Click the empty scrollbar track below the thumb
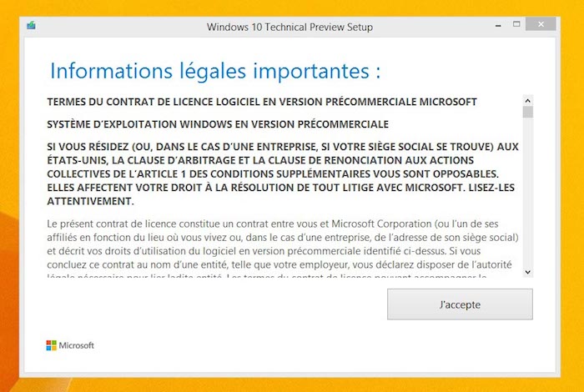The height and width of the screenshot is (392, 584). (x=527, y=192)
